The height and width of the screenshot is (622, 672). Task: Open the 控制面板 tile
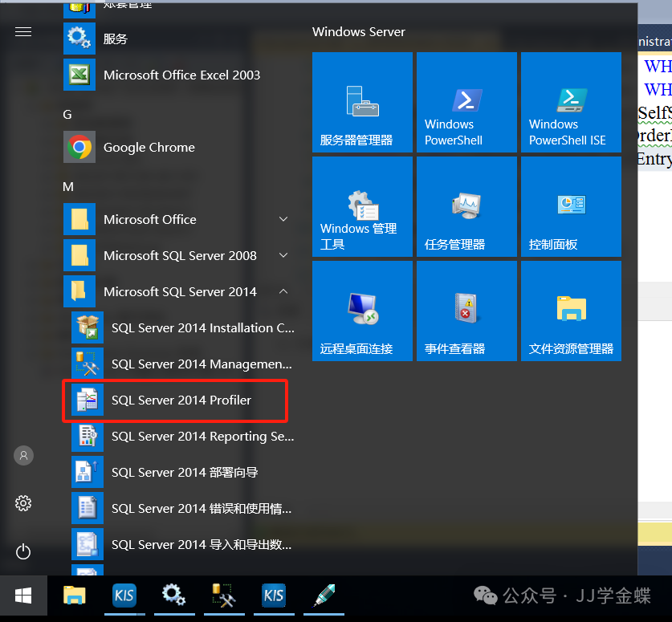(x=571, y=206)
